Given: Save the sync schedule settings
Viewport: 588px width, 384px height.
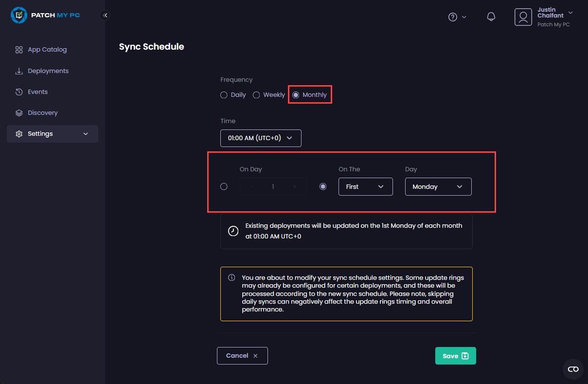Looking at the screenshot, I should [455, 356].
